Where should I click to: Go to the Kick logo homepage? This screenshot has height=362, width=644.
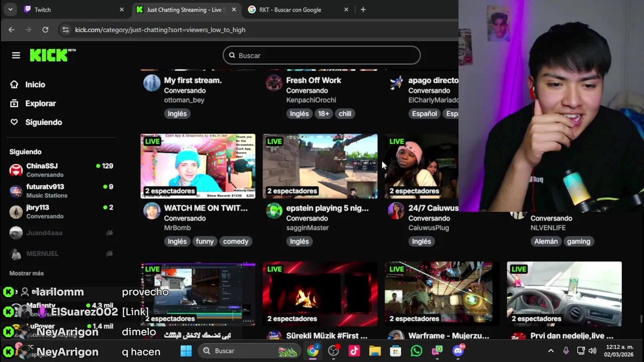[52, 55]
